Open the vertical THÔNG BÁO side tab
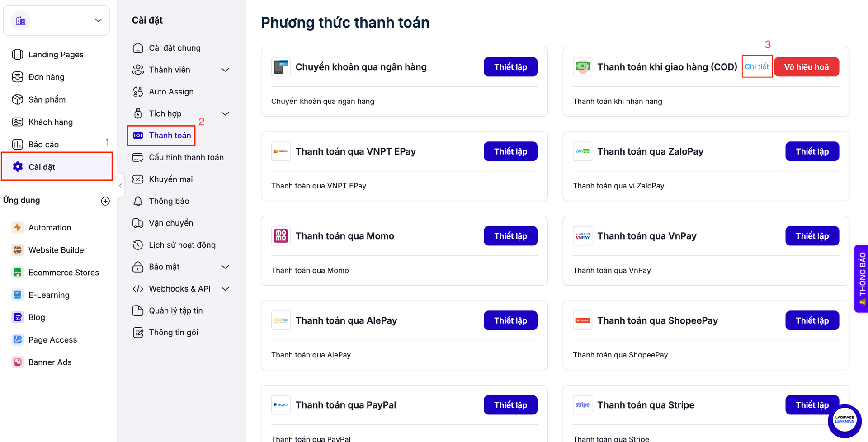The image size is (868, 442). pyautogui.click(x=862, y=278)
